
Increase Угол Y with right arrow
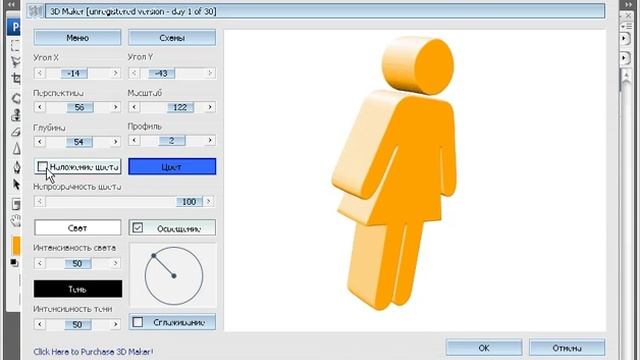pyautogui.click(x=210, y=73)
